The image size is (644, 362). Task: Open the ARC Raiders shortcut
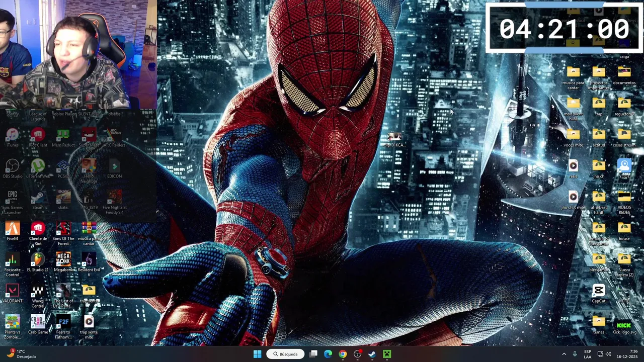pyautogui.click(x=114, y=138)
